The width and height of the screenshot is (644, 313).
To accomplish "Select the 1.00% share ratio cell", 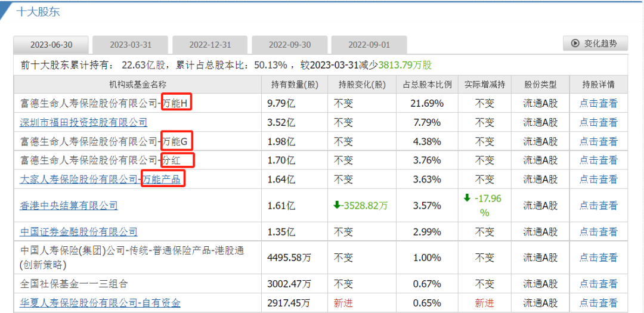I will [427, 258].
